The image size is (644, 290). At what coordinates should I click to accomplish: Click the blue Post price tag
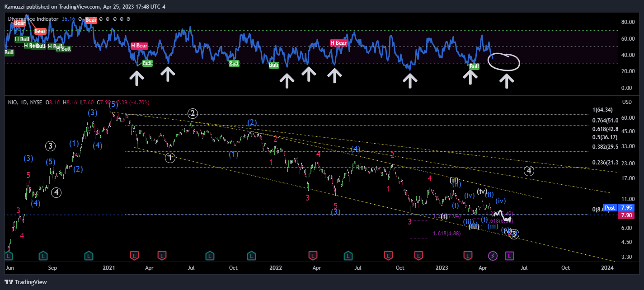pos(610,208)
